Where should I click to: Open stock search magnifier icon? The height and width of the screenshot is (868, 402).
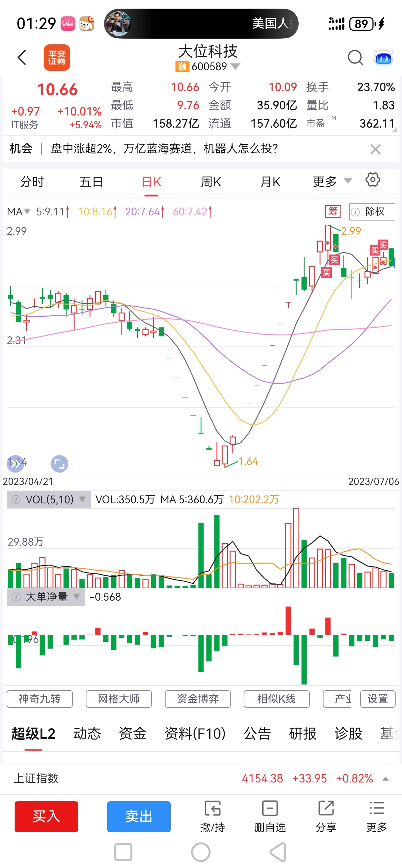355,58
